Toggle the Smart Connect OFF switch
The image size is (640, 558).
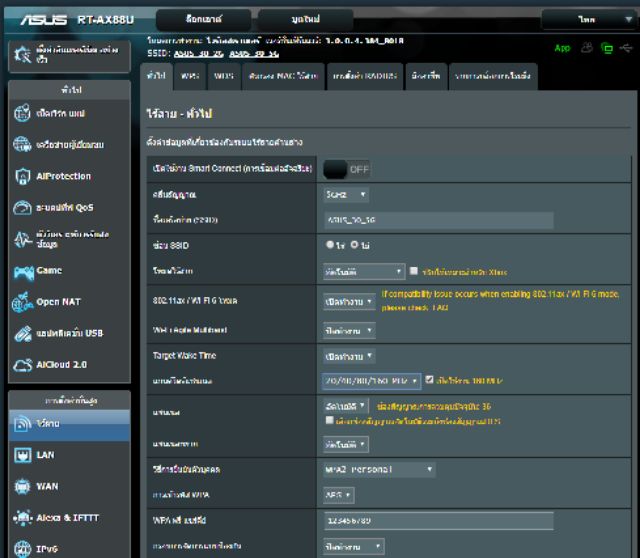tap(346, 168)
